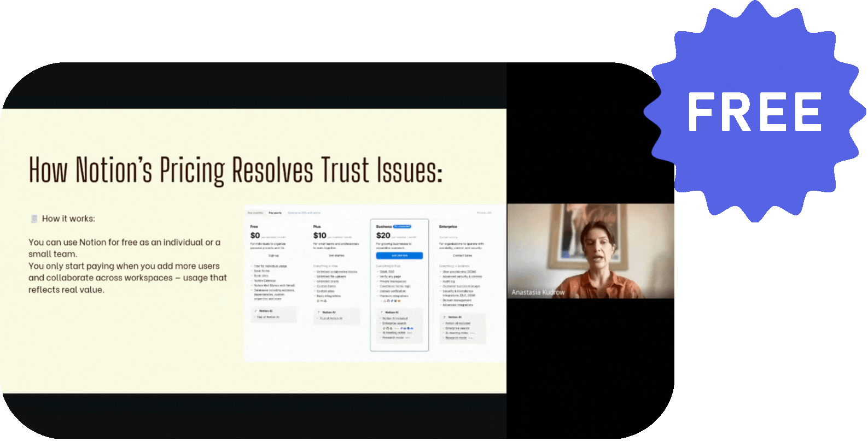The image size is (868, 441).
Task: Click the blue badge beside the Business title
Action: 403,226
